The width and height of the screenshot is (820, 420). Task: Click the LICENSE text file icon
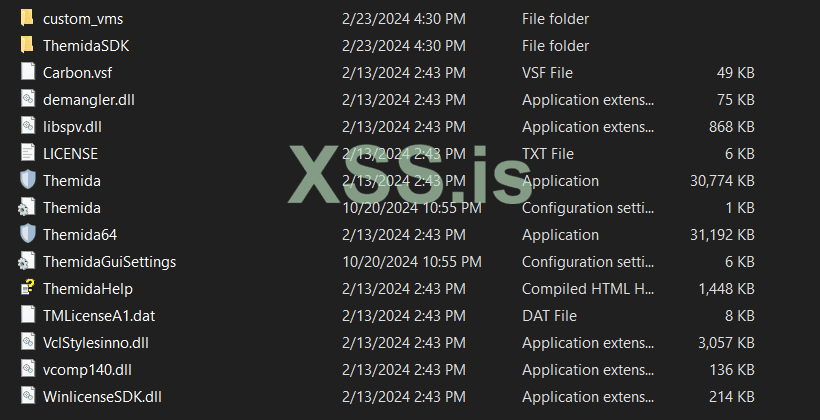click(x=27, y=154)
